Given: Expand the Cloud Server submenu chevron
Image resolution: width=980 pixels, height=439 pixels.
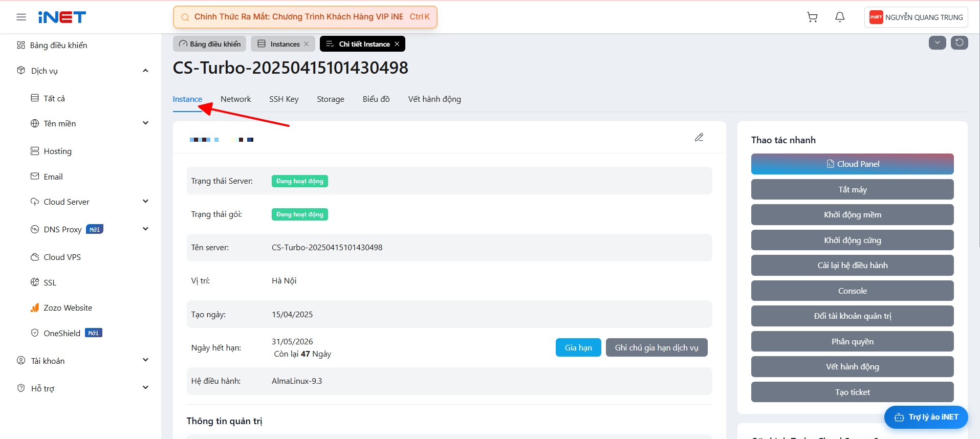Looking at the screenshot, I should (146, 201).
